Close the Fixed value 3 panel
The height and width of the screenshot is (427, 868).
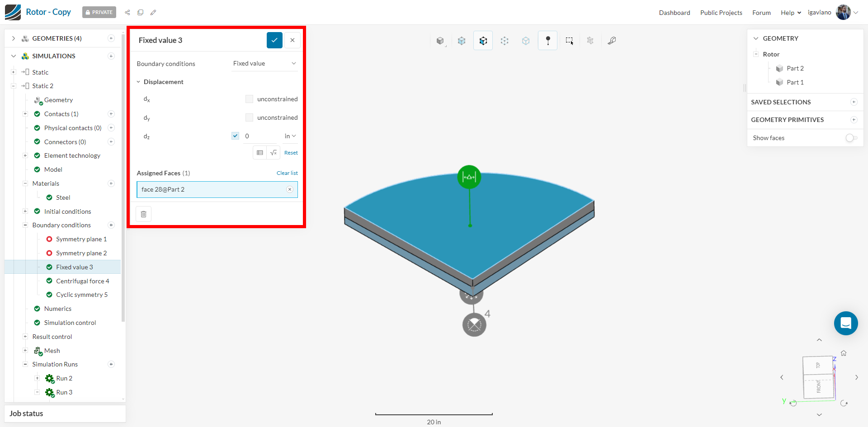[x=292, y=40]
